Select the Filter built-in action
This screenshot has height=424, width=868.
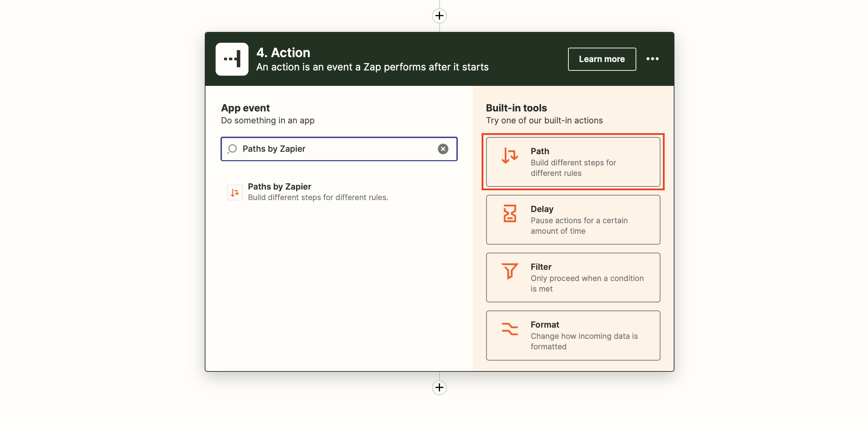tap(573, 278)
